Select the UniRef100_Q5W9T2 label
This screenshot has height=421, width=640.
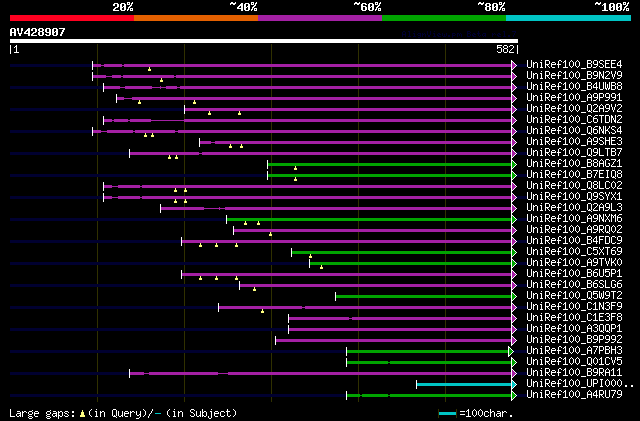tap(574, 296)
